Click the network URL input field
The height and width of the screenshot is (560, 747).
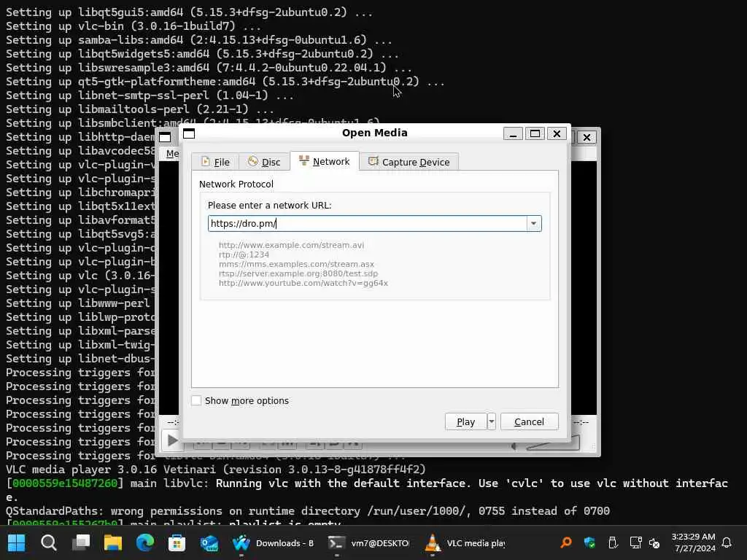point(368,223)
